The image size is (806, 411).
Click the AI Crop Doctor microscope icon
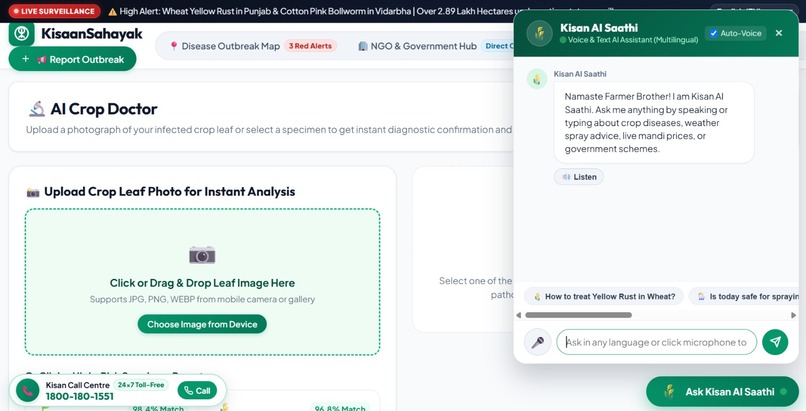point(36,109)
